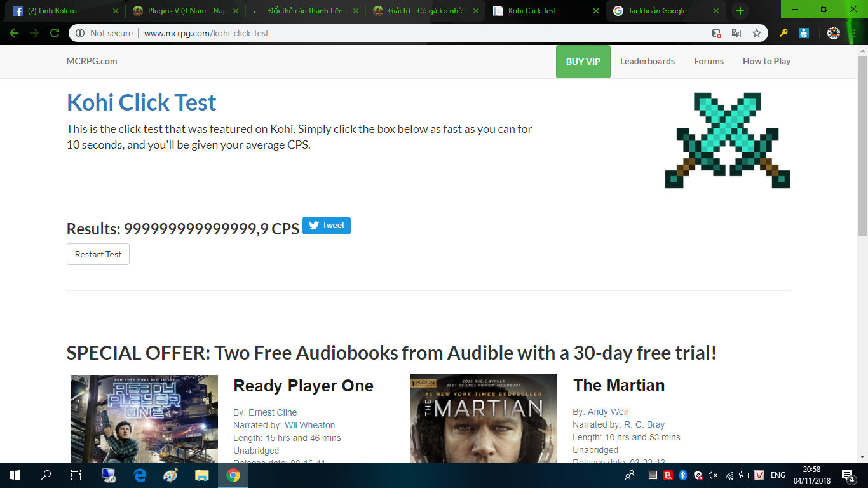Click the Kohi Click Test heading link

tap(142, 102)
